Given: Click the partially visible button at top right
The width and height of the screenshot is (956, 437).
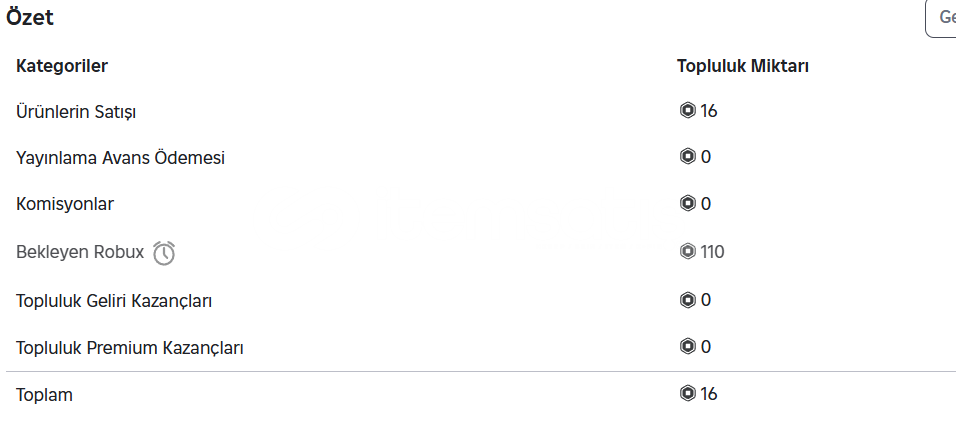Looking at the screenshot, I should [941, 18].
